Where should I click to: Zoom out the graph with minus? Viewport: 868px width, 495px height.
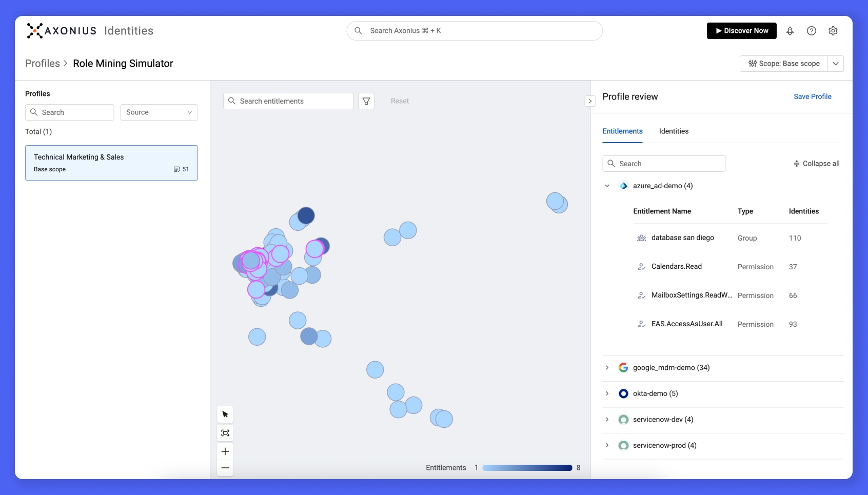coord(225,468)
